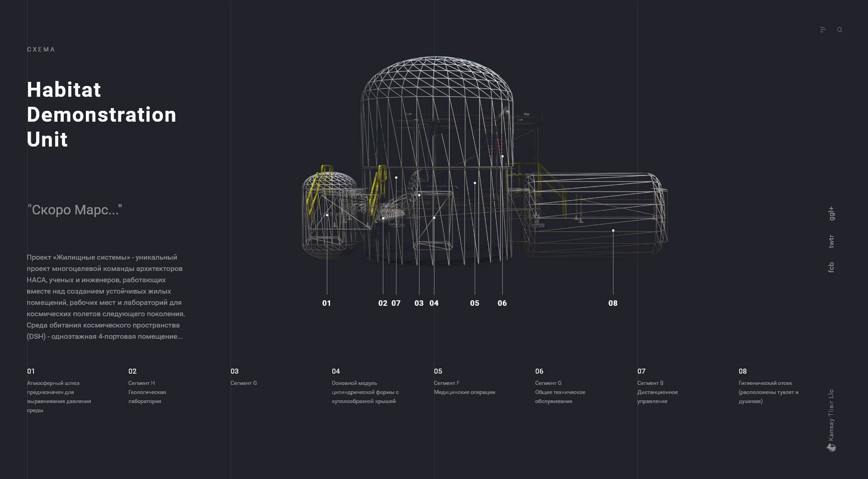Click the search magnifier icon

(840, 30)
